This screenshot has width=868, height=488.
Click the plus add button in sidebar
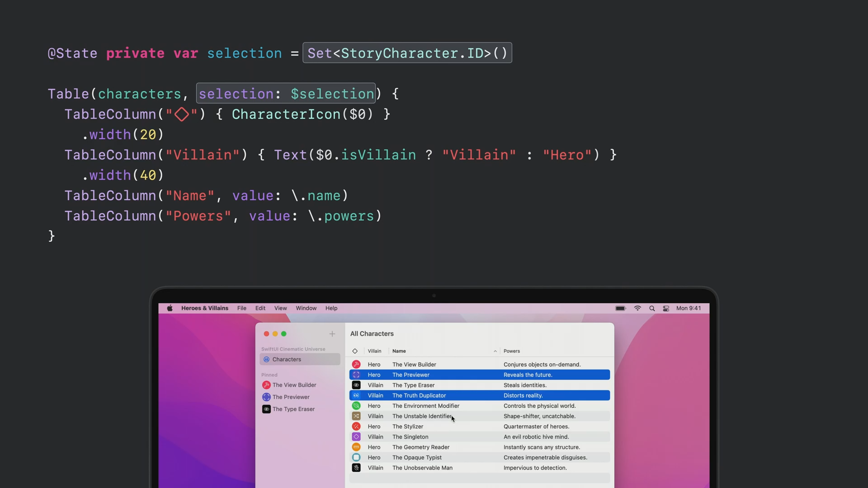(332, 334)
